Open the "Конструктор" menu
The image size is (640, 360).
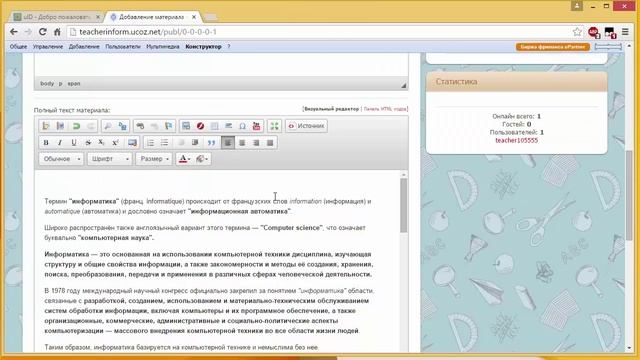tap(203, 47)
